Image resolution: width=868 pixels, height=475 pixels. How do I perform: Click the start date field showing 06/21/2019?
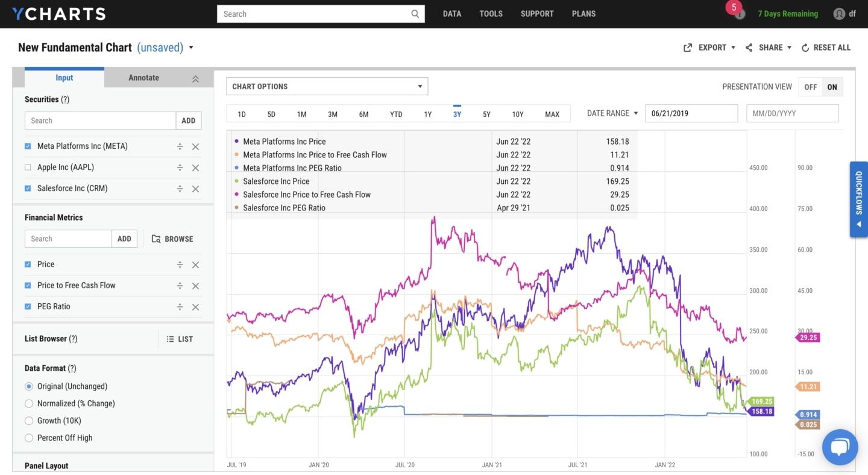pyautogui.click(x=691, y=113)
